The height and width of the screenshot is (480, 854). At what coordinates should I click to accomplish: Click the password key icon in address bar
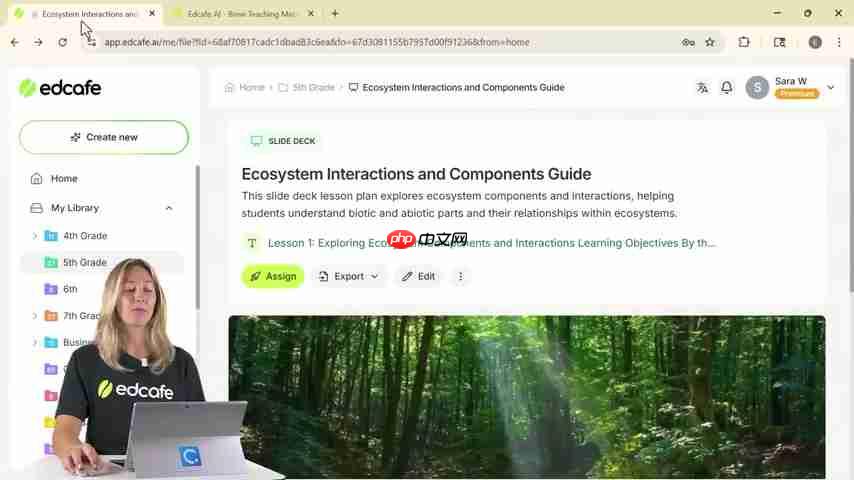(x=688, y=42)
